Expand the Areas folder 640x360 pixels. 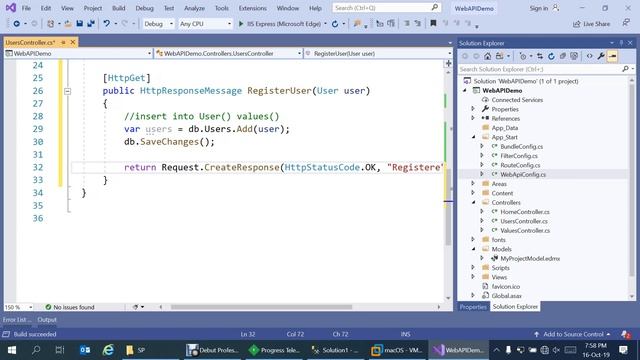point(473,184)
